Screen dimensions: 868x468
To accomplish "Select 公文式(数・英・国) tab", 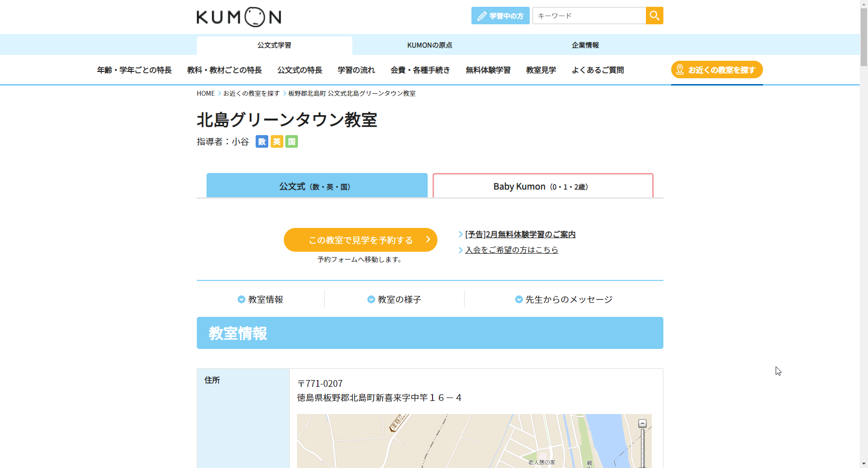I will [x=317, y=186].
